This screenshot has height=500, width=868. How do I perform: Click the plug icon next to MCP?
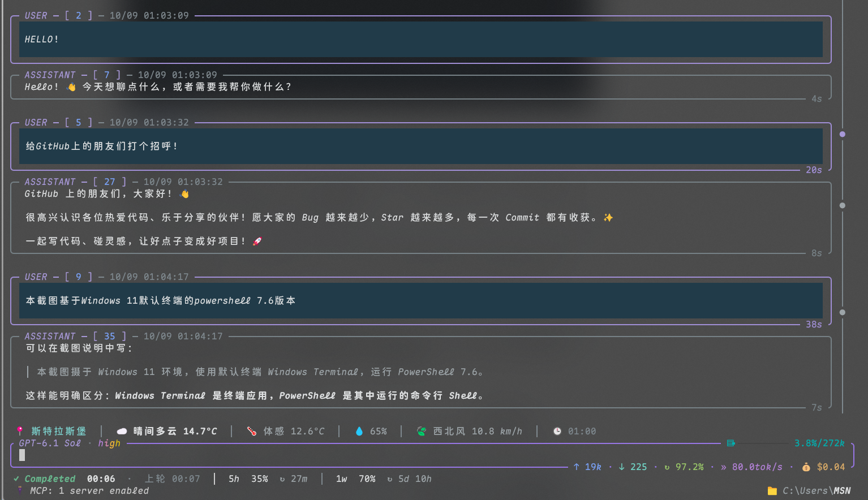tap(20, 490)
